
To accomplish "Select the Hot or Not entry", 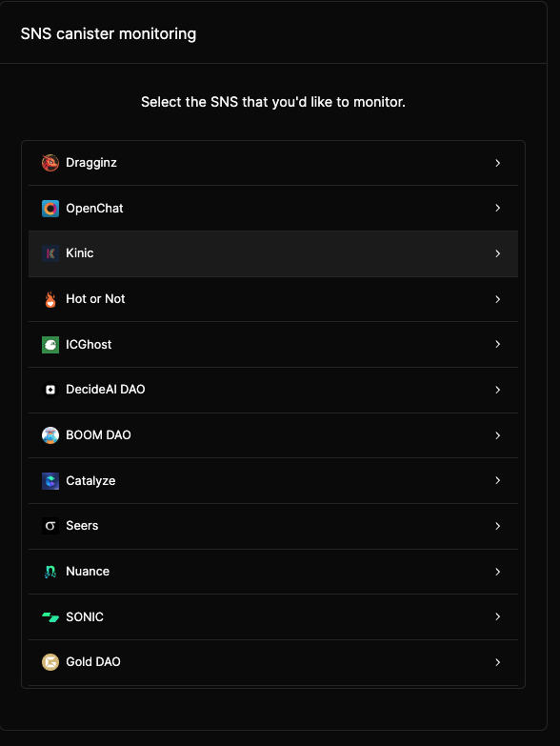I will coord(273,299).
